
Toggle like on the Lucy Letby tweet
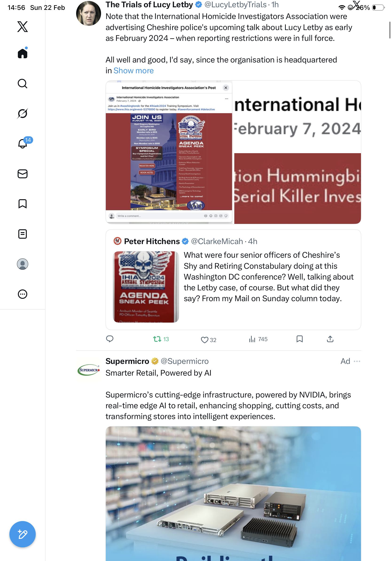[208, 340]
